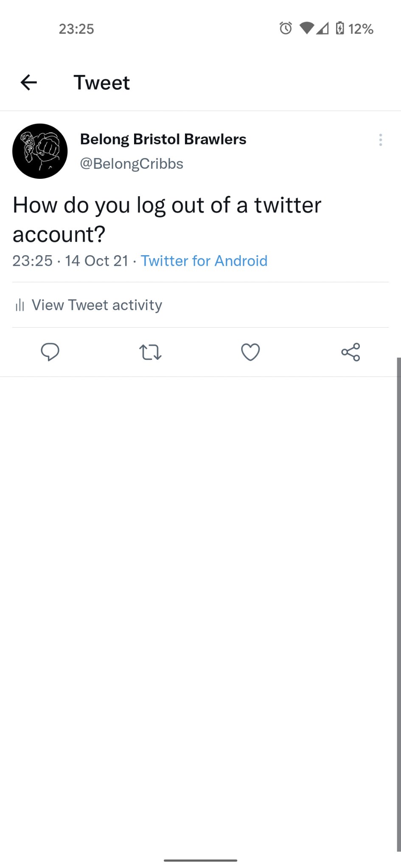401x868 pixels.
Task: Click the 14 Oct 21 timestamp
Action: click(x=96, y=261)
